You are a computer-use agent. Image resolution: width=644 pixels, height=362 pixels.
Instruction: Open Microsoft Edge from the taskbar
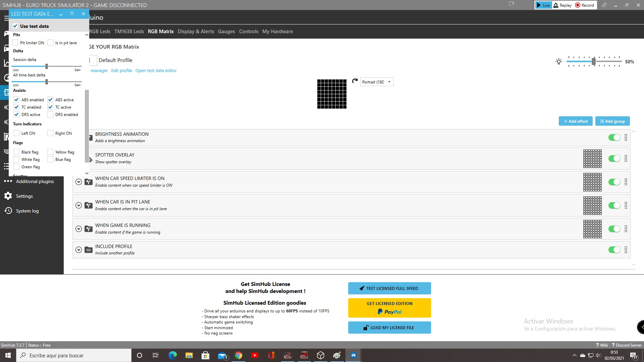(172, 355)
